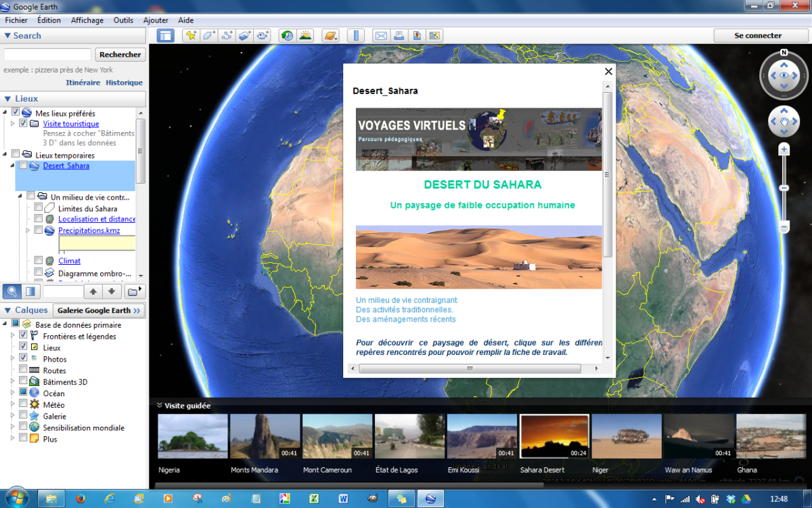This screenshot has width=812, height=508.
Task: Check the Limites du Sahara checkbox
Action: (x=39, y=208)
